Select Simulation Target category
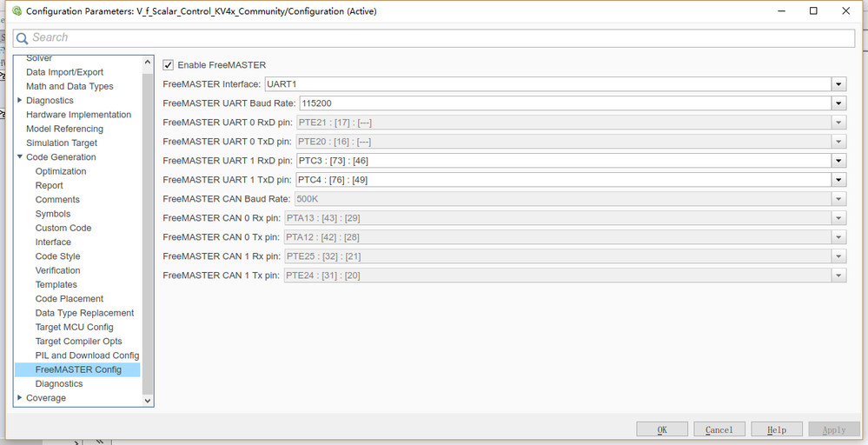Image resolution: width=868 pixels, height=445 pixels. [x=62, y=143]
